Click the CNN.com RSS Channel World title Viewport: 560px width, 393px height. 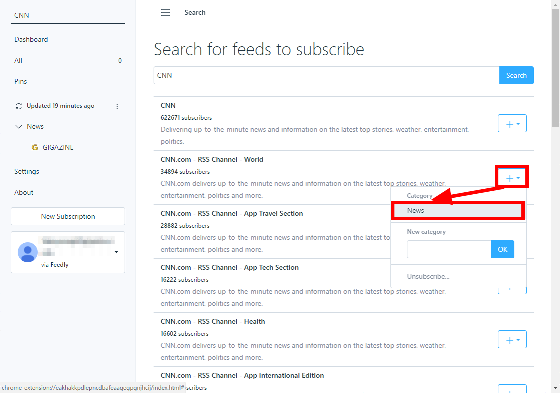tap(212, 159)
